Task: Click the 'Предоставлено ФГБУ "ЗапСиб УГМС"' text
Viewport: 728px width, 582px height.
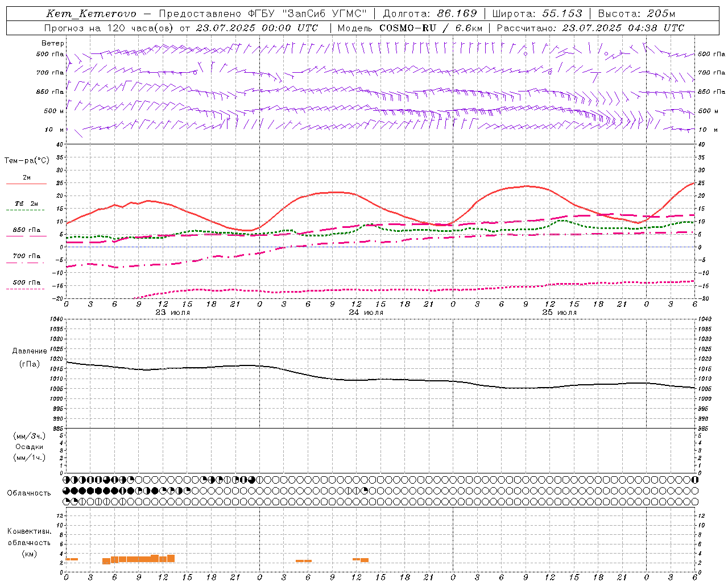Action: click(x=263, y=14)
